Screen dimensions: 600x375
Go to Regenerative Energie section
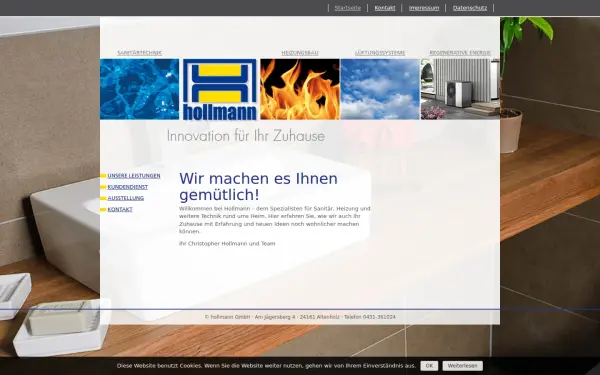click(x=460, y=53)
